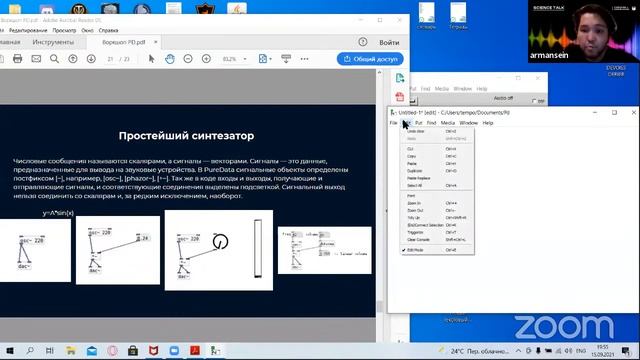The width and height of the screenshot is (640, 360).
Task: Choose Undo from the Edit menu
Action: click(437, 131)
